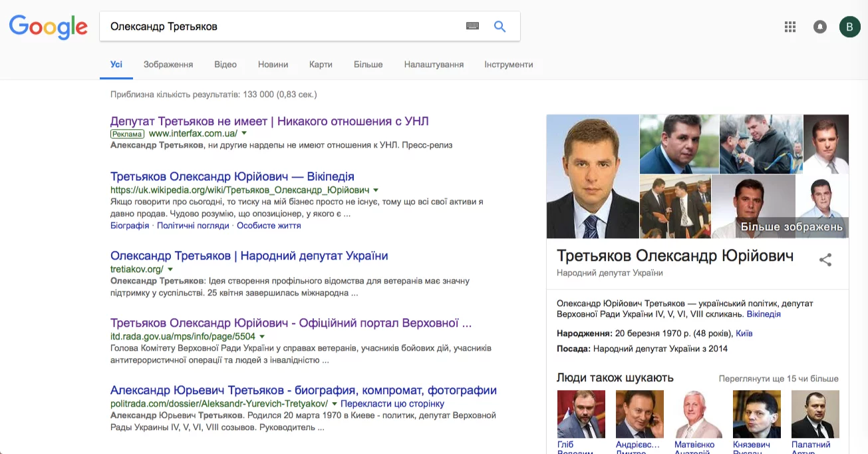This screenshot has height=454, width=868.
Task: Open Матвієнко related person thumbnail
Action: (x=698, y=414)
